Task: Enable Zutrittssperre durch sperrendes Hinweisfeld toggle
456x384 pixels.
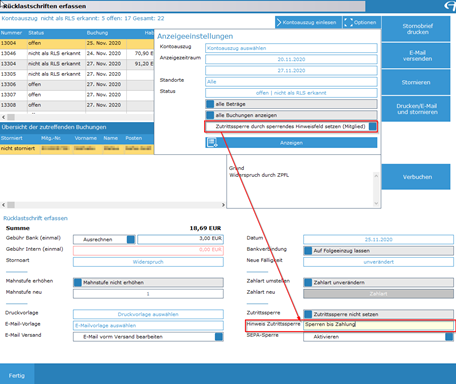Action: pyautogui.click(x=373, y=127)
